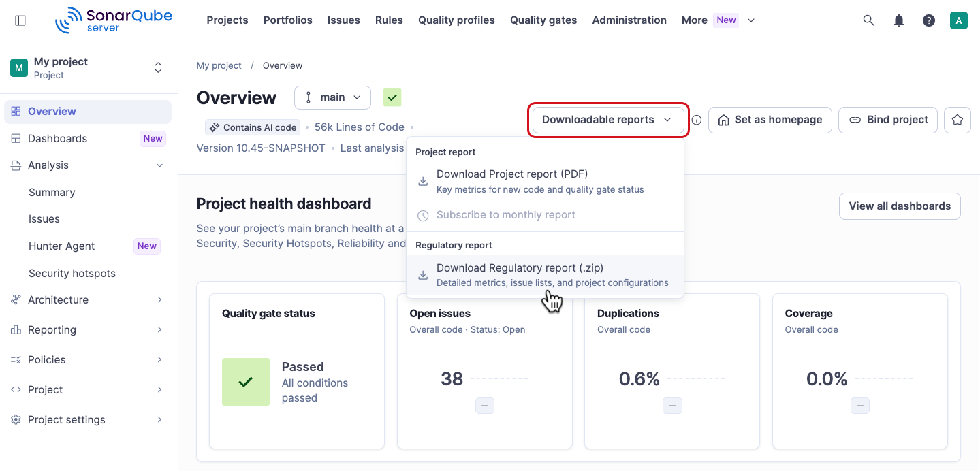Click the green M project avatar
The height and width of the screenshot is (471, 980).
[x=19, y=67]
